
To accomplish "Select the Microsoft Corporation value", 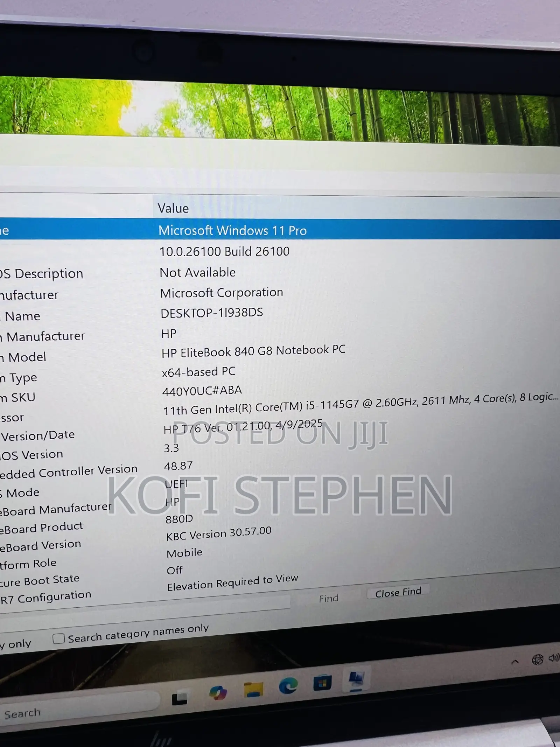I will [x=222, y=293].
